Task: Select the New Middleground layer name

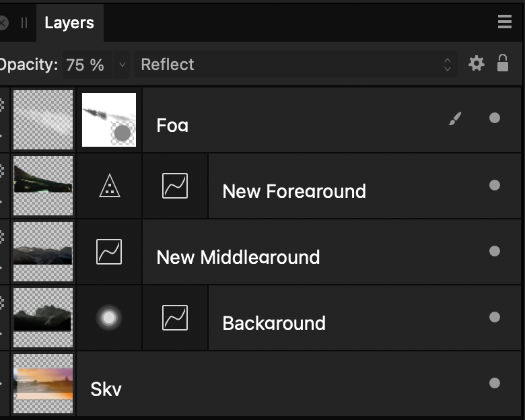Action: pos(238,257)
